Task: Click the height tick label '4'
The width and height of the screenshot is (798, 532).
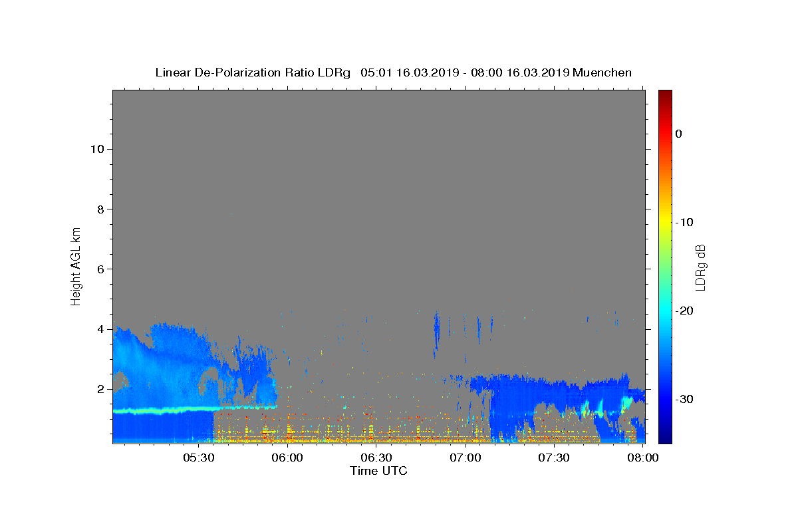Action: (x=101, y=329)
